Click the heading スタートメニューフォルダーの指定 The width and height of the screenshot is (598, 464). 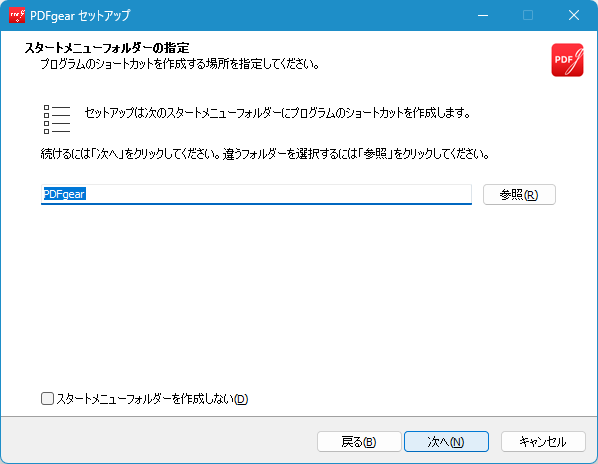click(x=107, y=48)
